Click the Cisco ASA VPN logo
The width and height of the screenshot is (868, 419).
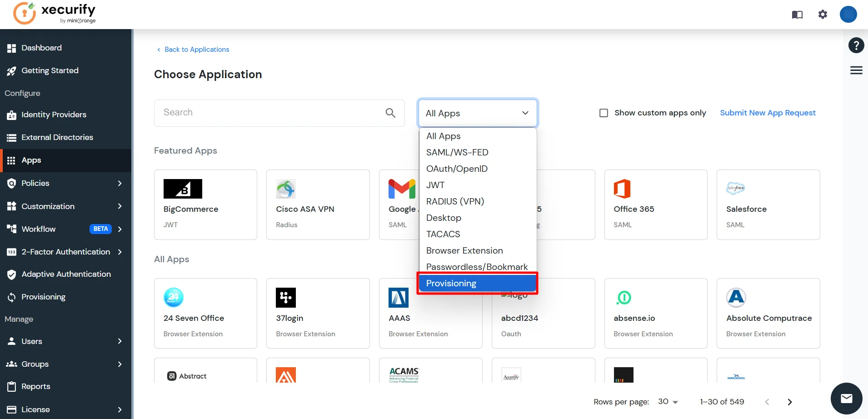(x=286, y=189)
